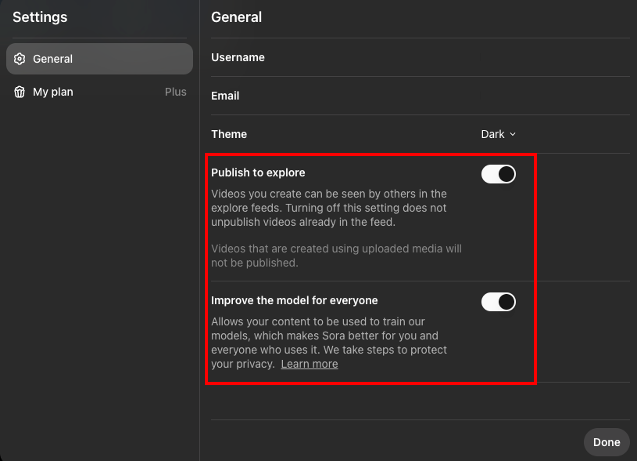The image size is (637, 461).
Task: Click the Email label
Action: tap(225, 96)
